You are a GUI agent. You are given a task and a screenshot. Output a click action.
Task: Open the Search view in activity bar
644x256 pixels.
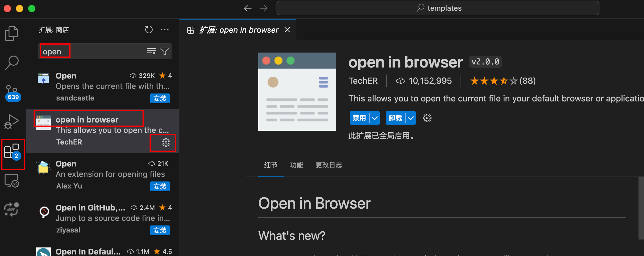(x=12, y=62)
